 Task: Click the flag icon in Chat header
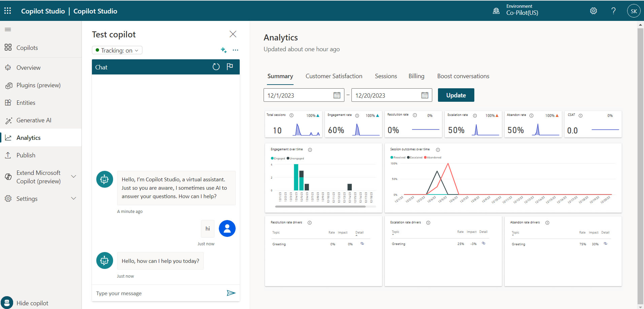pos(230,67)
